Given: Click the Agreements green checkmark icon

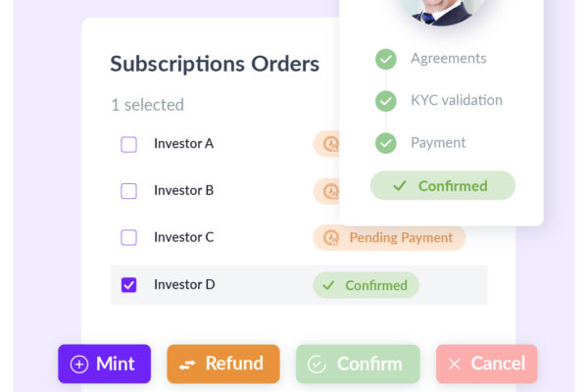Looking at the screenshot, I should 386,59.
